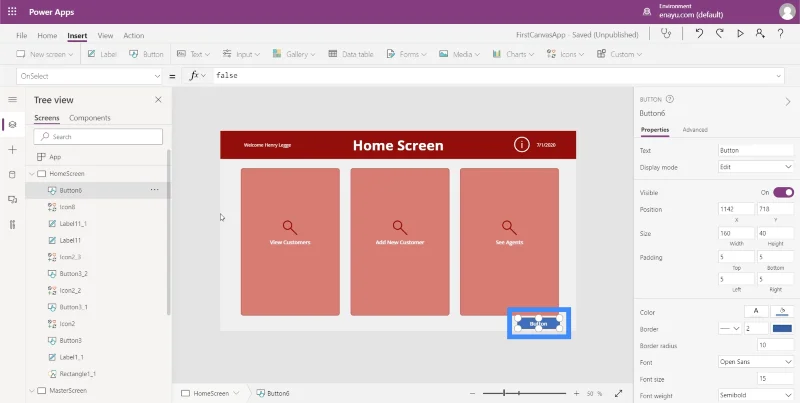This screenshot has height=403, width=800.
Task: Open the border style dropdown
Action: point(730,329)
